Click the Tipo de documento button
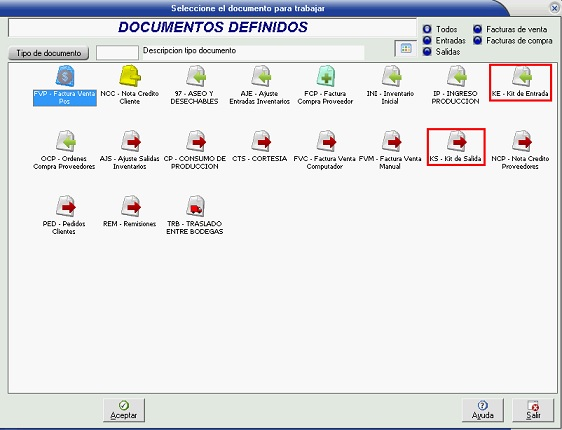The height and width of the screenshot is (430, 562). (x=48, y=53)
